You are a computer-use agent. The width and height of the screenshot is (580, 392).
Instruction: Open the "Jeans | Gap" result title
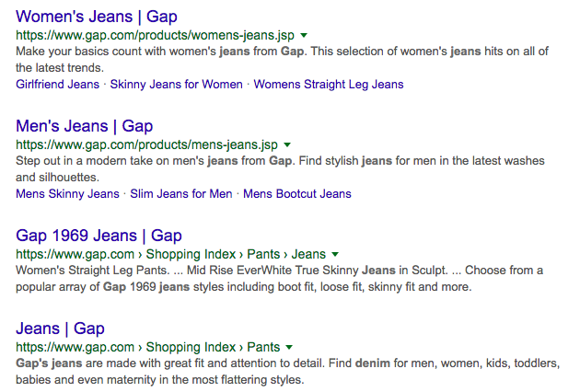pos(60,329)
